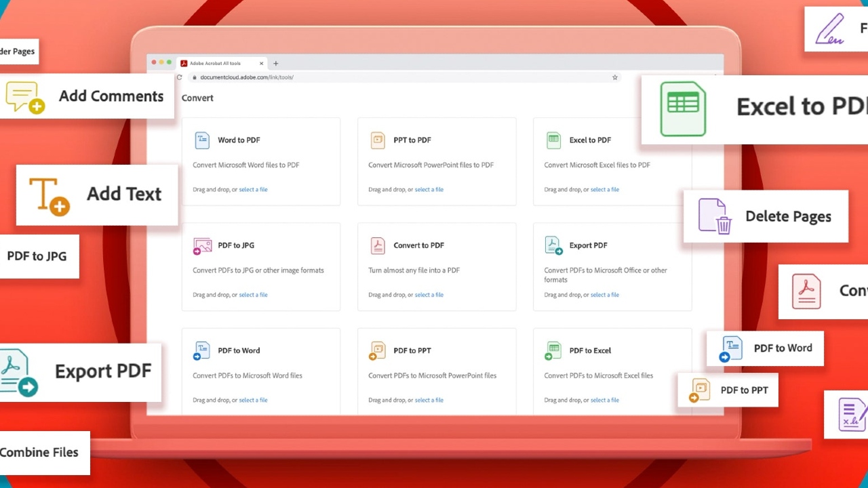This screenshot has height=488, width=868.
Task: Click the purple form sign icon
Action: (x=852, y=414)
